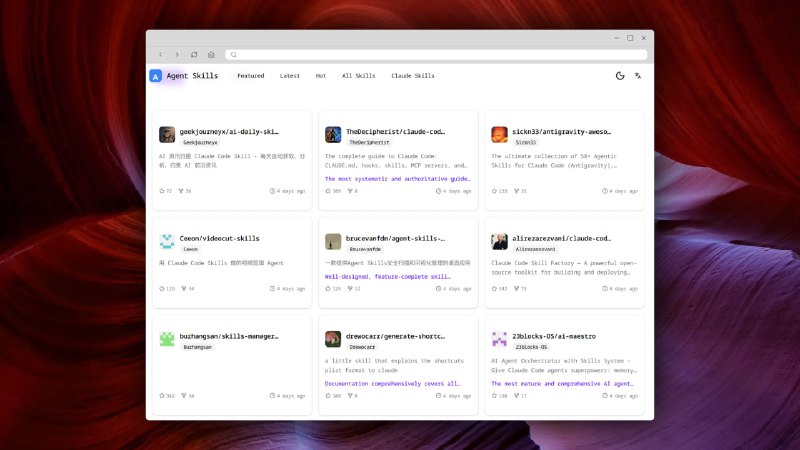
Task: Go to All Skills
Action: (358, 76)
